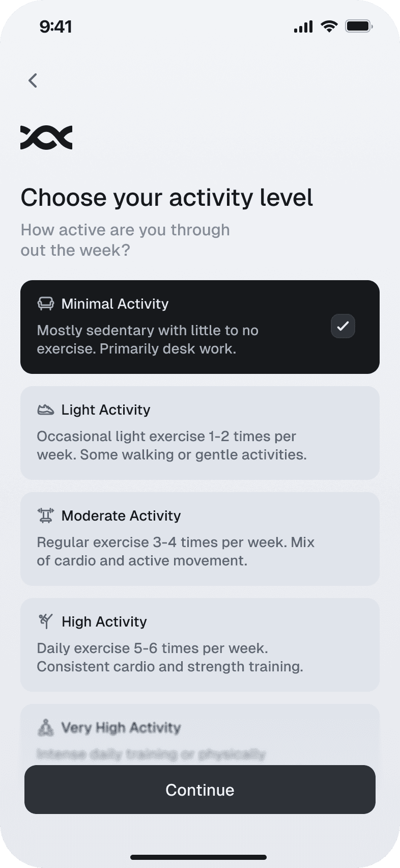Click the couch icon beside Minimal Activity
The image size is (400, 868).
(x=46, y=303)
